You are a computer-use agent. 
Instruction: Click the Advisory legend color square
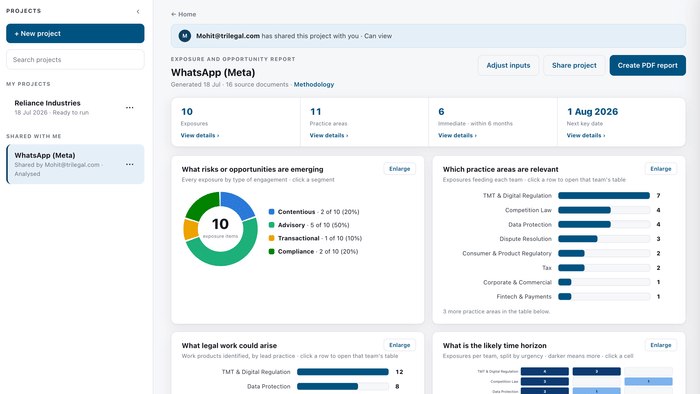point(271,225)
